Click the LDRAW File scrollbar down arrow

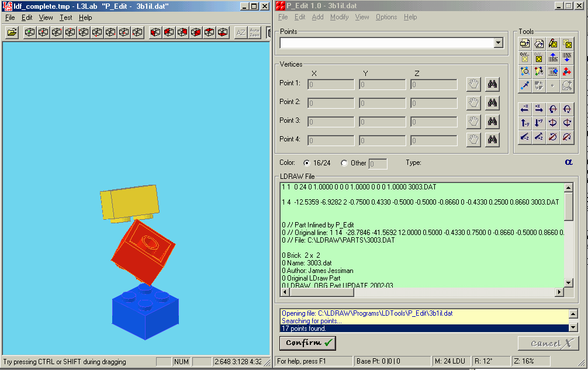(x=569, y=283)
